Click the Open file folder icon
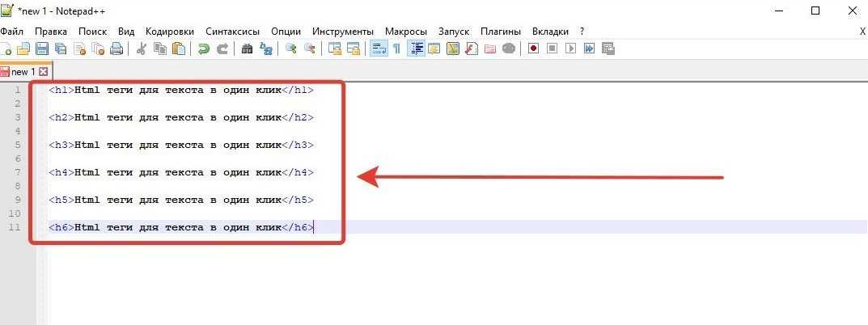The height and width of the screenshot is (325, 868). coord(24,49)
